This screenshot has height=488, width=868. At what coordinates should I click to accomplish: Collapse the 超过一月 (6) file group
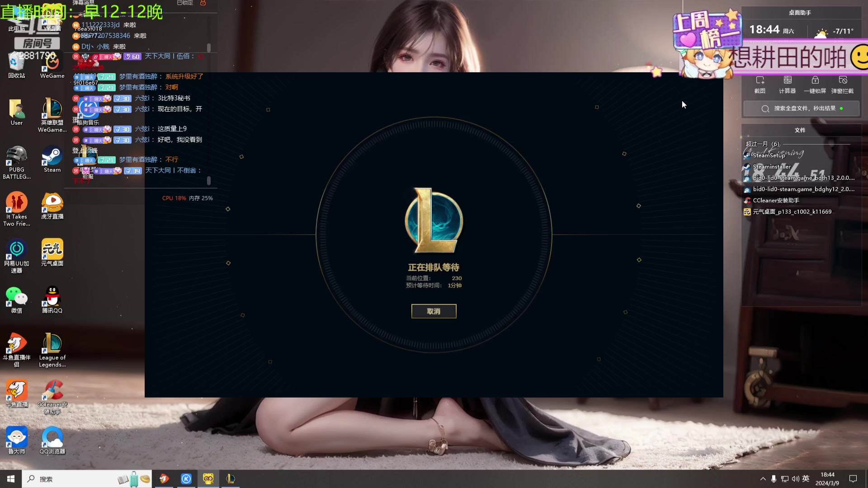click(x=763, y=144)
